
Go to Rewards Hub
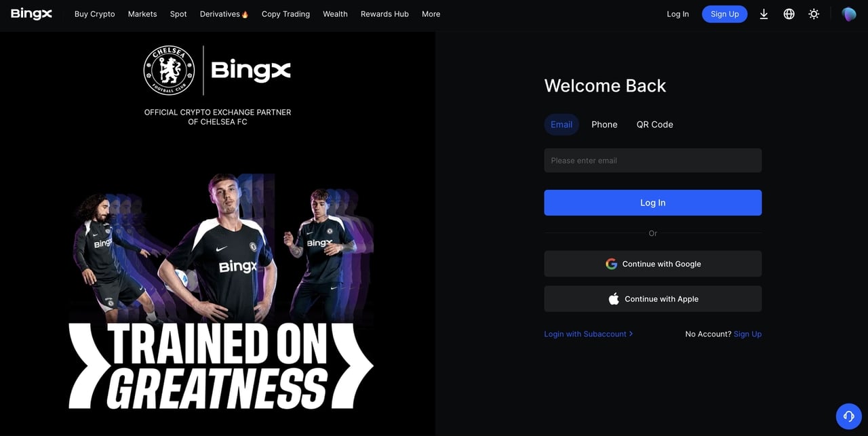tap(384, 14)
